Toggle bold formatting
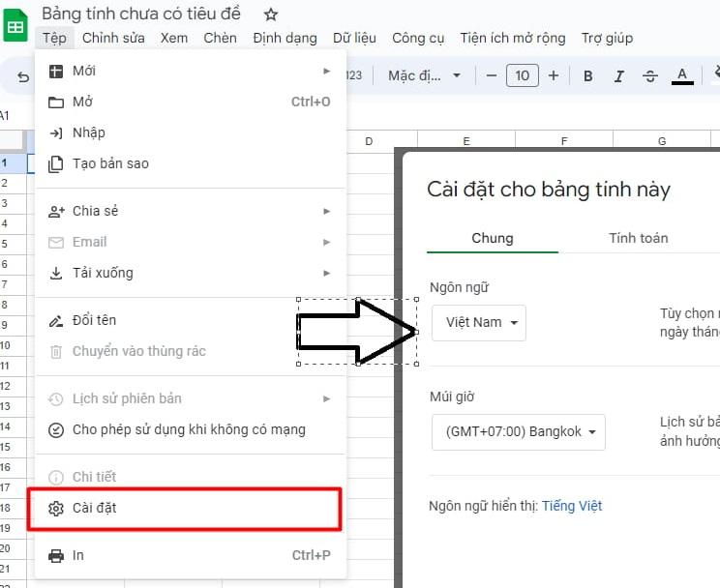The width and height of the screenshot is (720, 588). pos(587,75)
